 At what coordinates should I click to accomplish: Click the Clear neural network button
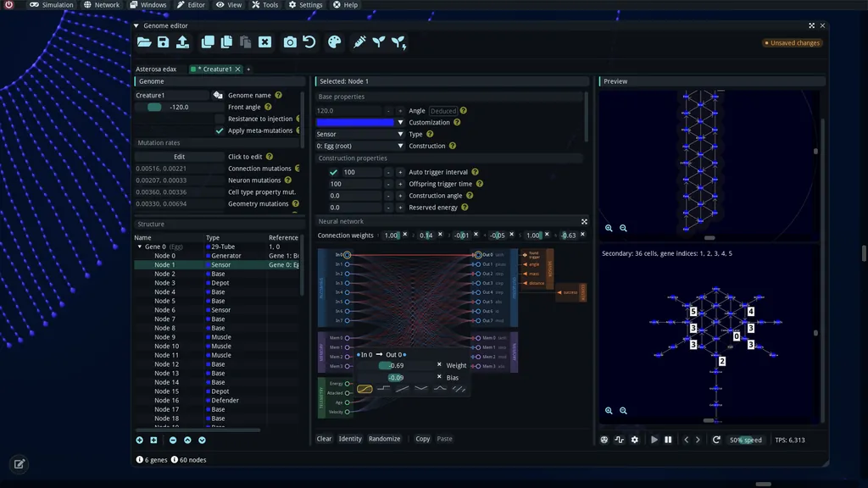(324, 439)
